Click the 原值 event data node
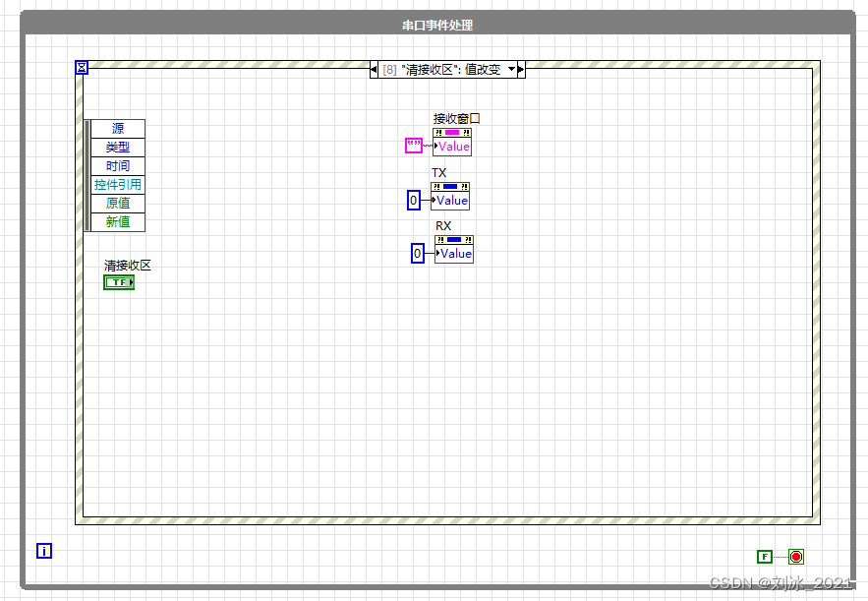The height and width of the screenshot is (601, 868). (x=118, y=204)
